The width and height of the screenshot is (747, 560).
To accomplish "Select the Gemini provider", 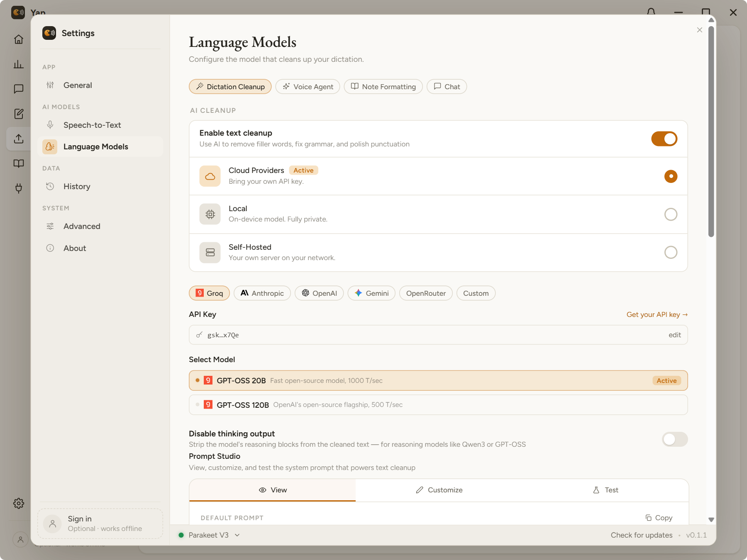I will point(371,293).
